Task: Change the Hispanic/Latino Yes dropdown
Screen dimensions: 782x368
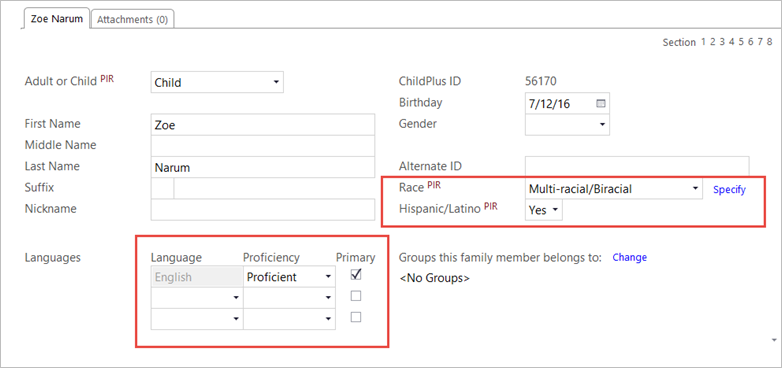Action: click(x=544, y=210)
